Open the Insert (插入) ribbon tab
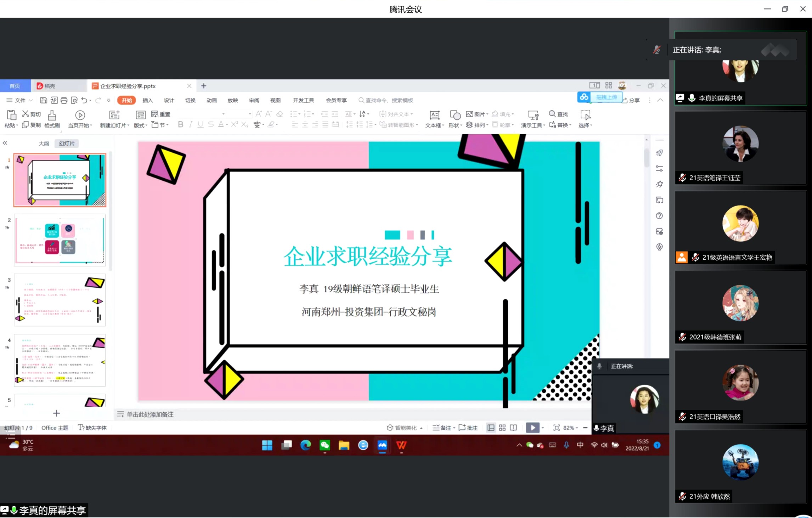812x518 pixels. (x=147, y=100)
